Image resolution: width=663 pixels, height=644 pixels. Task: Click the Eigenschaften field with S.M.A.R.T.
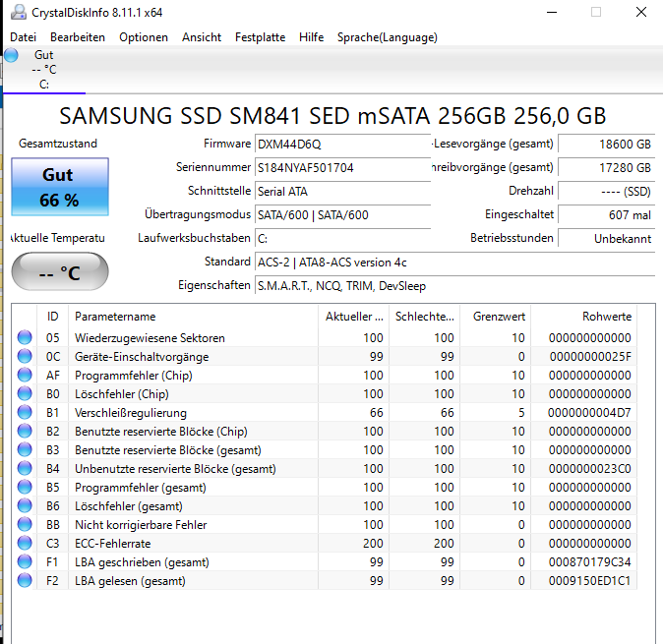pos(455,286)
